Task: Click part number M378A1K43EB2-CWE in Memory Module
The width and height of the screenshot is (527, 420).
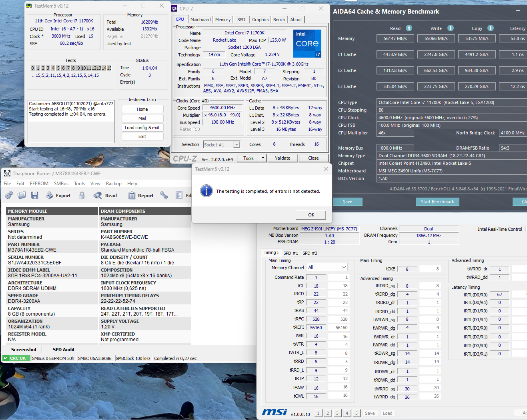Action: pyautogui.click(x=32, y=250)
